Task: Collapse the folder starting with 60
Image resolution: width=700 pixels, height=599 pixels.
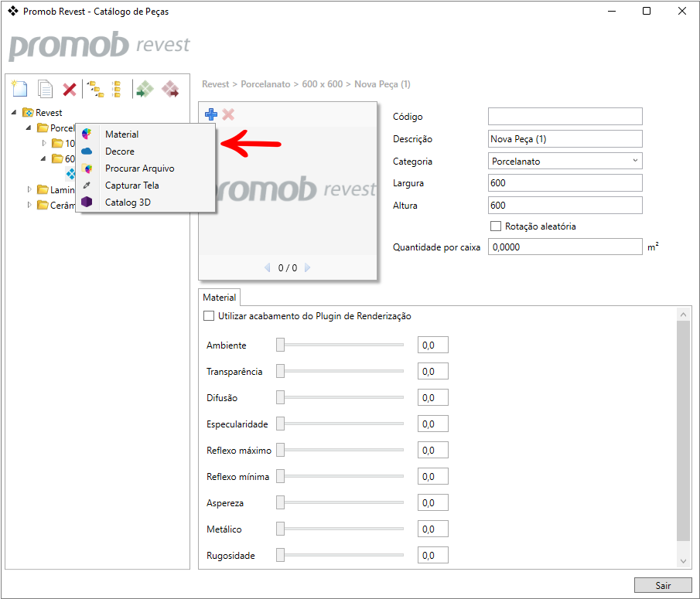Action: tap(43, 158)
